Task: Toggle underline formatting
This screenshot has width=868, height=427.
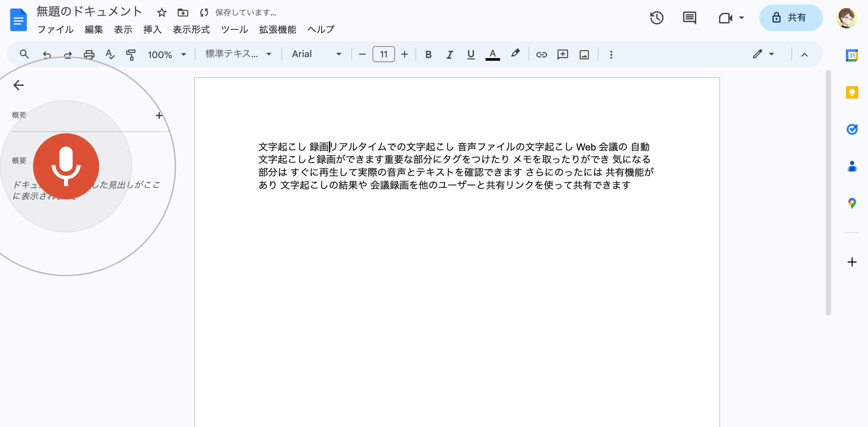Action: tap(471, 54)
